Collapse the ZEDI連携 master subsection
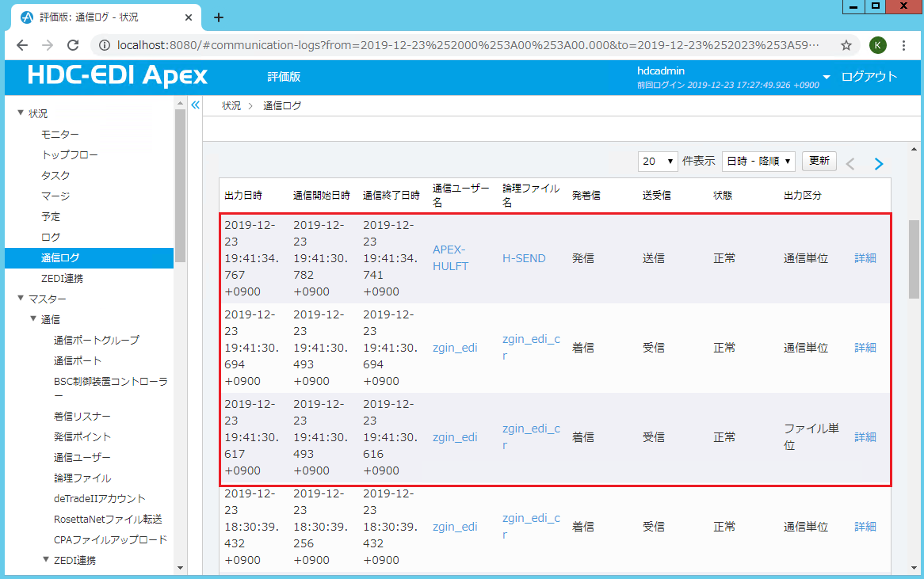 pos(45,559)
